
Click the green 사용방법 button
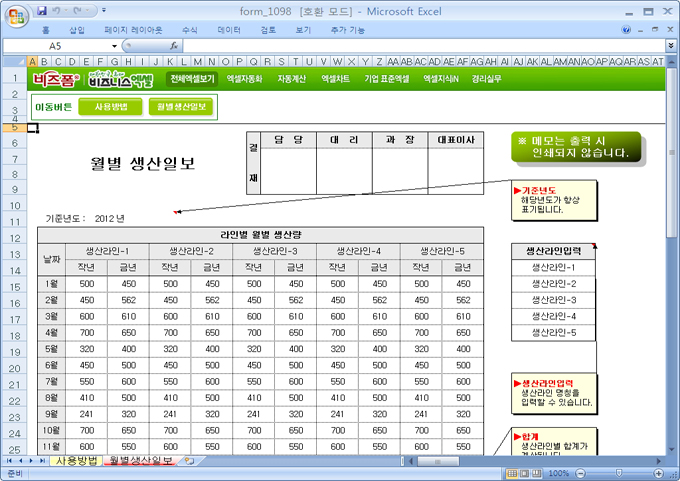[110, 106]
